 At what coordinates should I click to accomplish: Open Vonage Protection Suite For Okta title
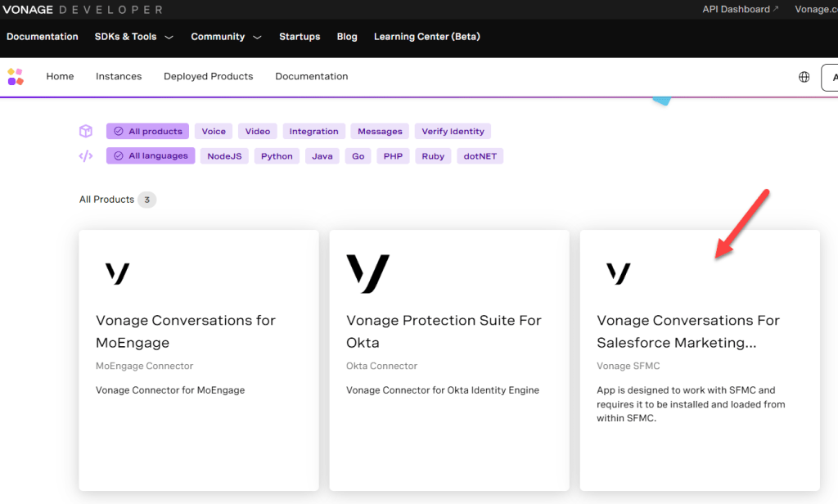pos(444,331)
